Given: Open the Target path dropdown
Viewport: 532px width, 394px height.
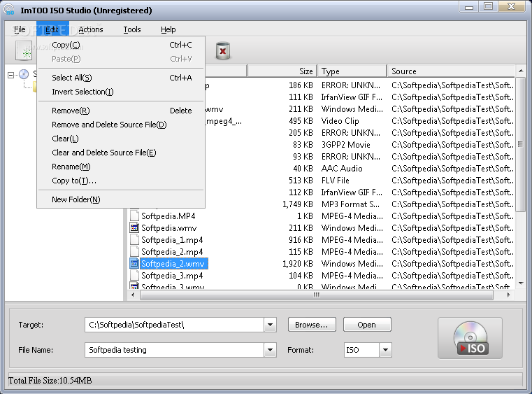Looking at the screenshot, I should [x=270, y=325].
